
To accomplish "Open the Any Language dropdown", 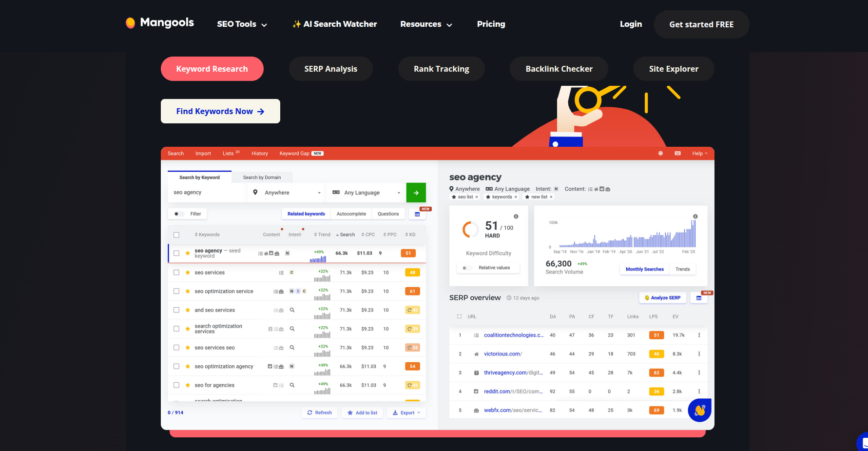I will pos(366,193).
